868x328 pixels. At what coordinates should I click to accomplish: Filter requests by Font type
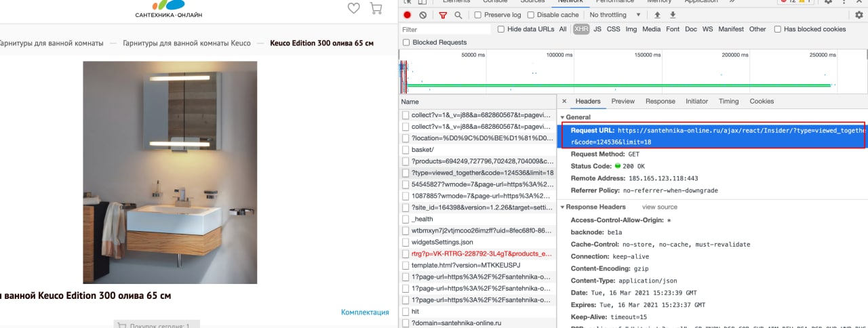[x=673, y=29]
